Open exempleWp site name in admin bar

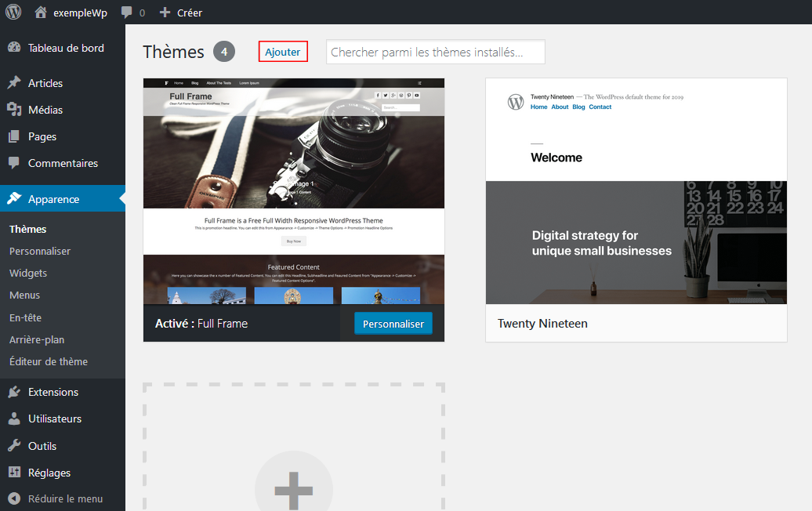coord(80,13)
